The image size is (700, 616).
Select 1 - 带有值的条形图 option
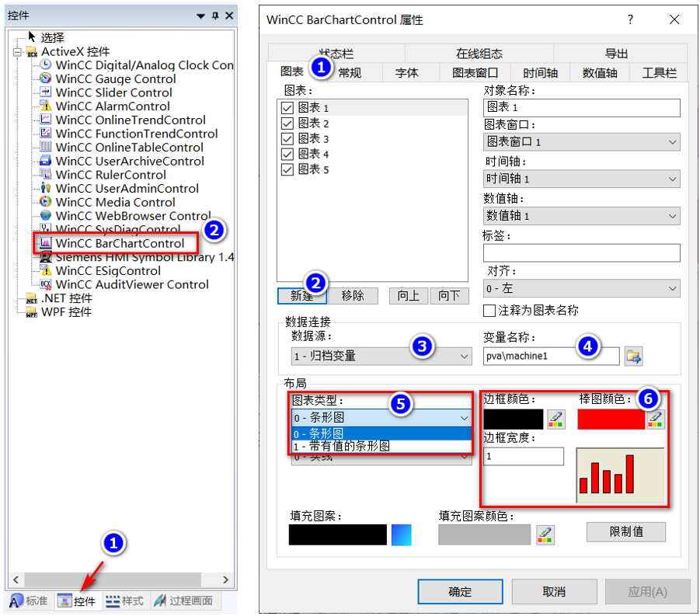[x=381, y=446]
